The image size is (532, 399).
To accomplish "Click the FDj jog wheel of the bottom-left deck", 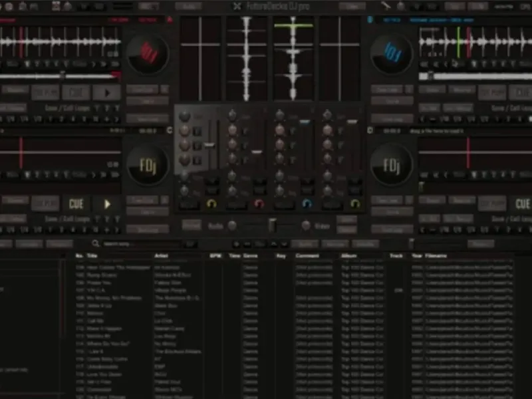I will point(148,165).
